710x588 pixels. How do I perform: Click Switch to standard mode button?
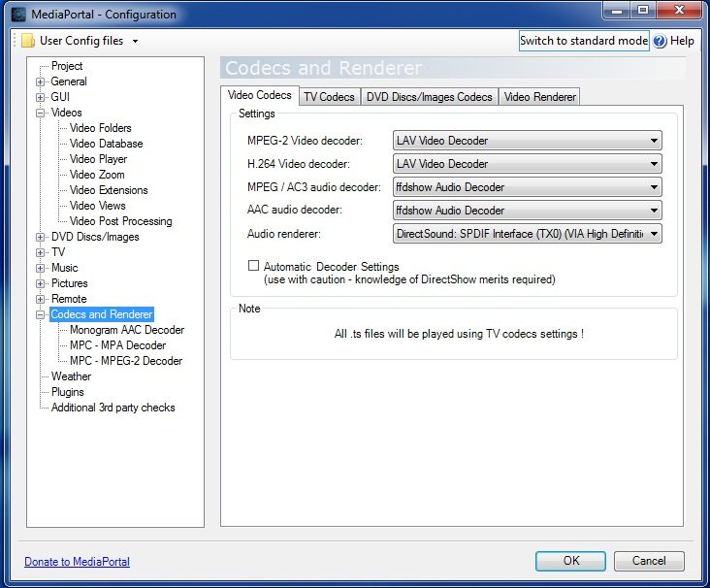[x=583, y=41]
